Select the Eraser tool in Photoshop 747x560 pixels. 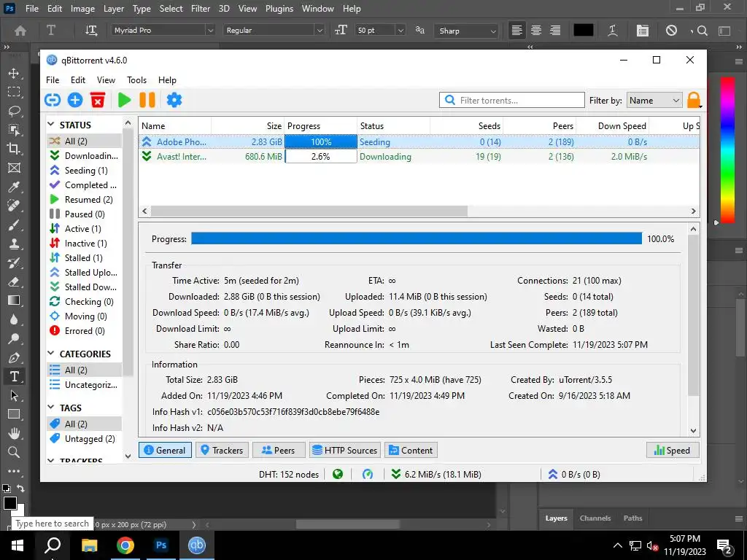point(14,281)
